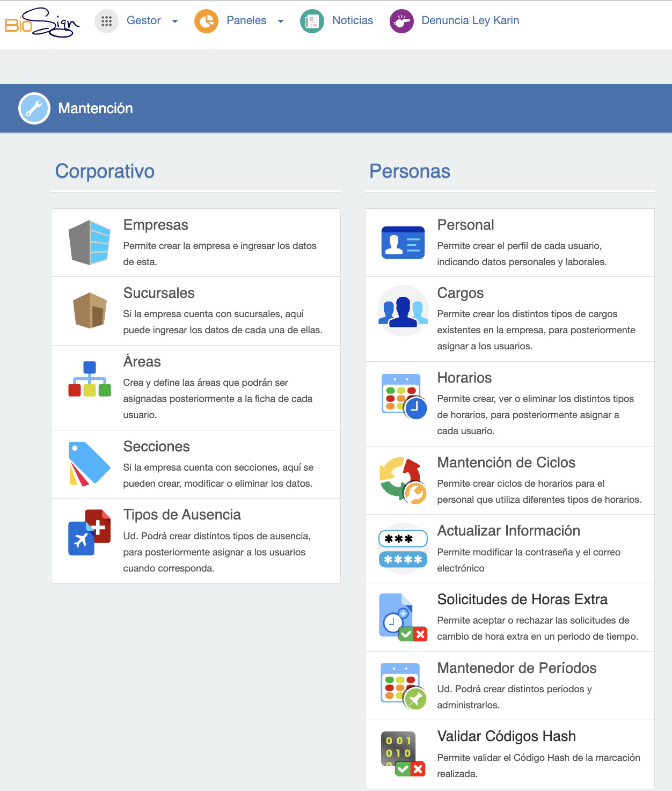Open Sucursales via its brown box icon

click(x=90, y=310)
